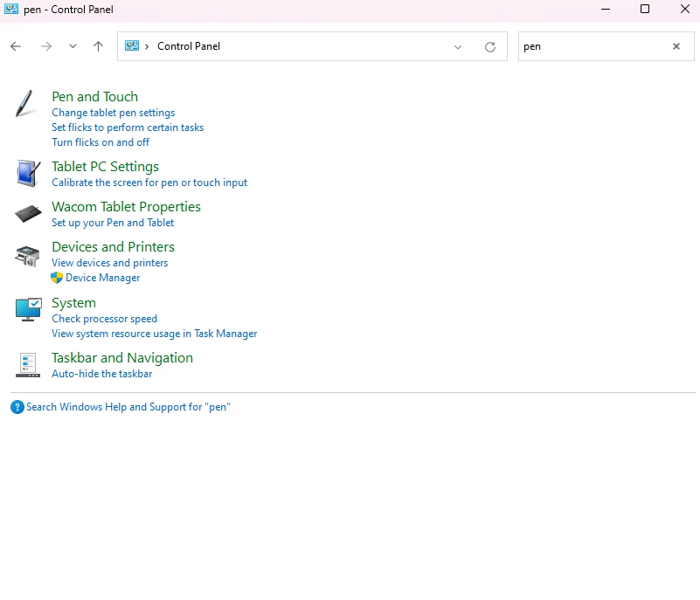Click the Pen and Touch stylus icon

pos(24,104)
